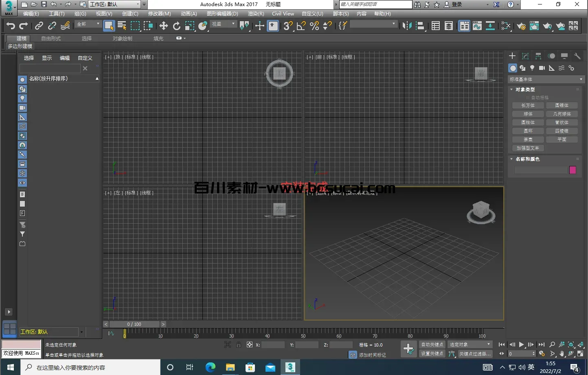588x375 pixels.
Task: Show Lights category in Create panel
Action: (532, 68)
